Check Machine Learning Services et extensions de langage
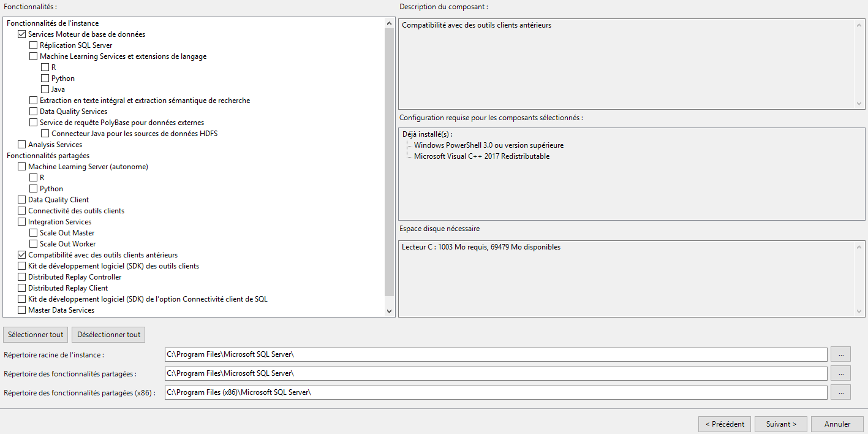868x434 pixels. pyautogui.click(x=34, y=56)
